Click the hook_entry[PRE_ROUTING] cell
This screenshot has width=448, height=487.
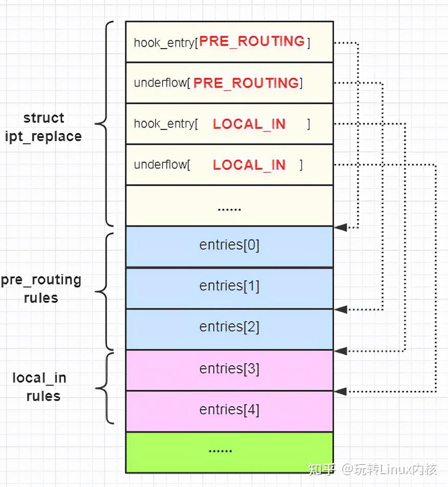pos(230,42)
